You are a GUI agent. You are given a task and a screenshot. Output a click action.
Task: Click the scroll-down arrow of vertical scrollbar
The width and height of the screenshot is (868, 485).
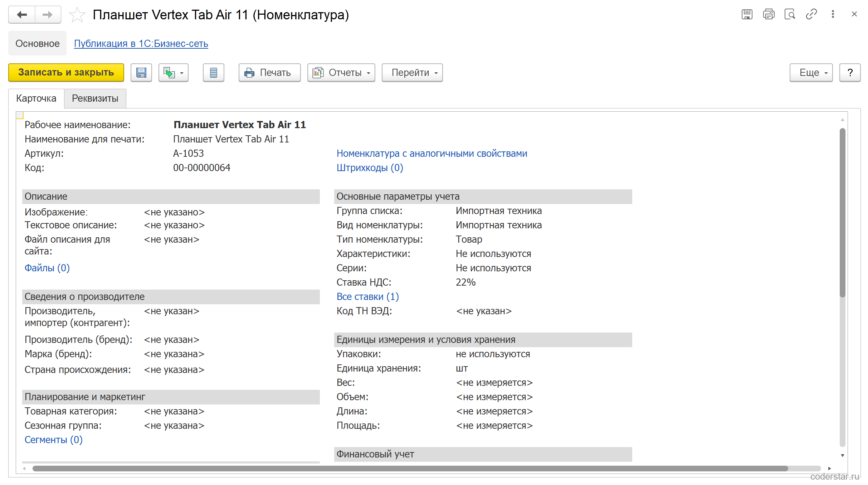[x=843, y=456]
